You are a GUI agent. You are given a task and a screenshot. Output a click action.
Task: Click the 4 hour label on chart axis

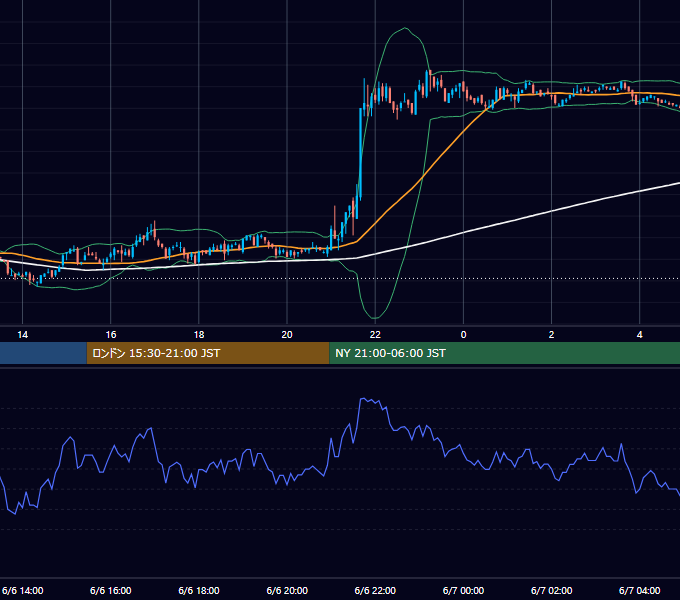click(x=639, y=335)
